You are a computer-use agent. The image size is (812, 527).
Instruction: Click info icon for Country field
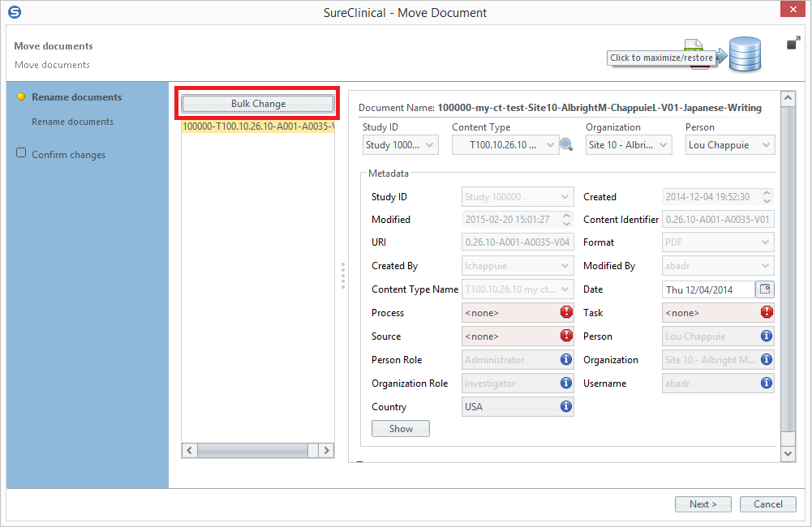566,406
